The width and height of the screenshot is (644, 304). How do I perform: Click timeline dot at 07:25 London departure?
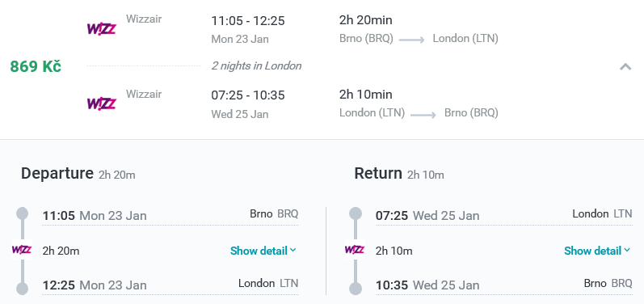click(356, 213)
